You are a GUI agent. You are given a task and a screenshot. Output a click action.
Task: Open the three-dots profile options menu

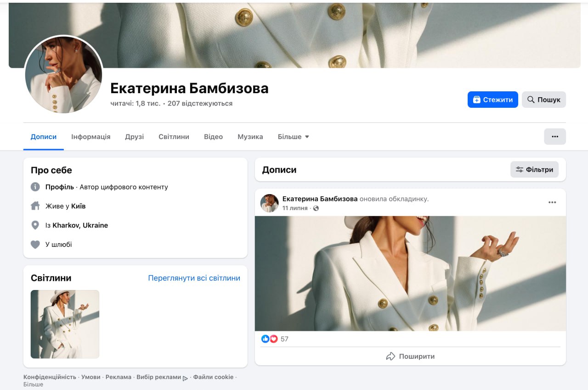pos(555,136)
